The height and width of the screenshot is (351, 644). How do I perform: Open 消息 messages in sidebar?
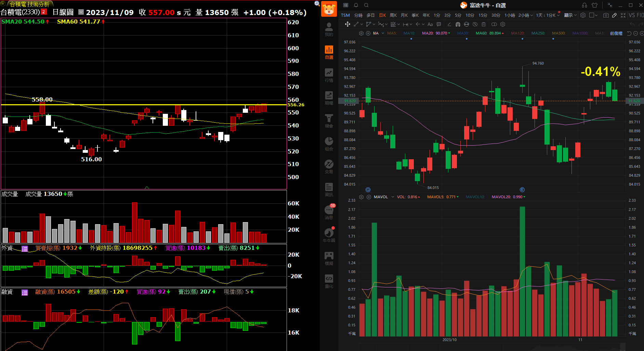[x=329, y=213]
